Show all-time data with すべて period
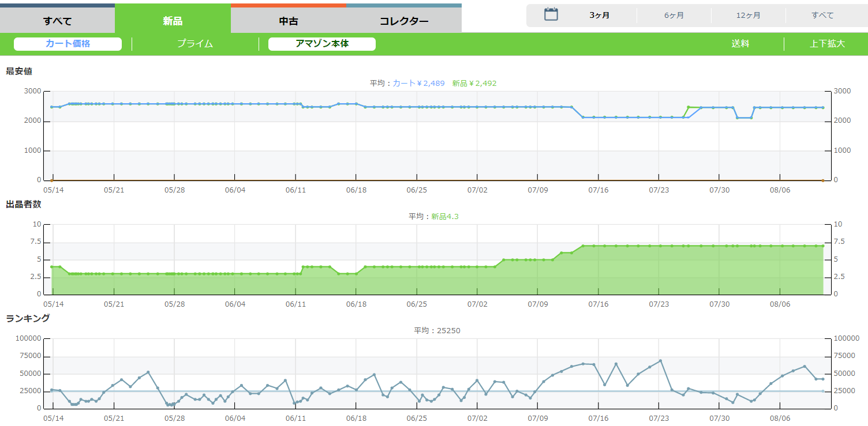This screenshot has width=868, height=426. pyautogui.click(x=822, y=16)
